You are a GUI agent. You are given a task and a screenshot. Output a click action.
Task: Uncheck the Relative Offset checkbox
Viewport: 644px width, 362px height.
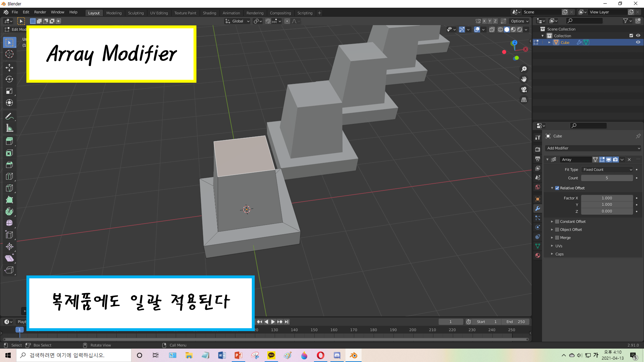[x=557, y=188]
